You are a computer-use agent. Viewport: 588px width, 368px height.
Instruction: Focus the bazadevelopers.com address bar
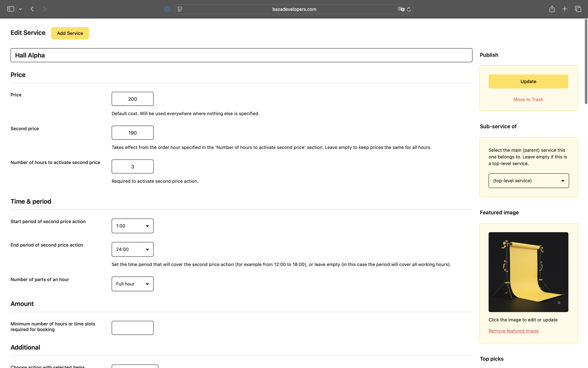(294, 9)
